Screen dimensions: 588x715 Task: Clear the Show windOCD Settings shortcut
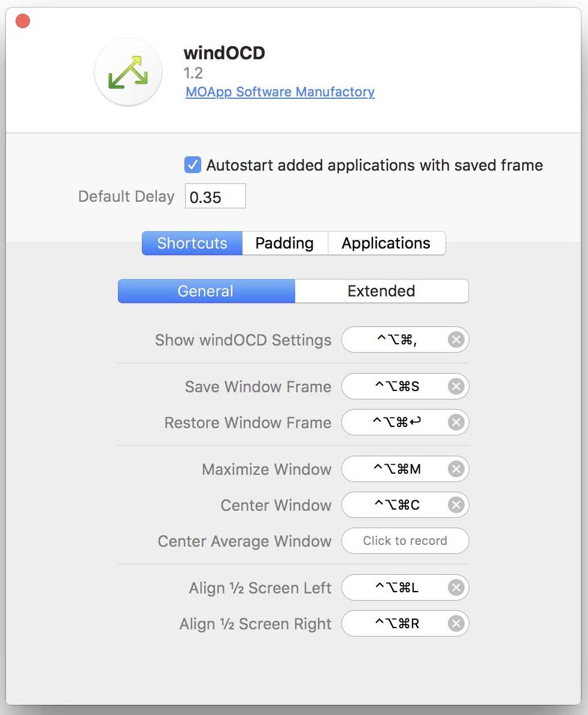(x=456, y=340)
